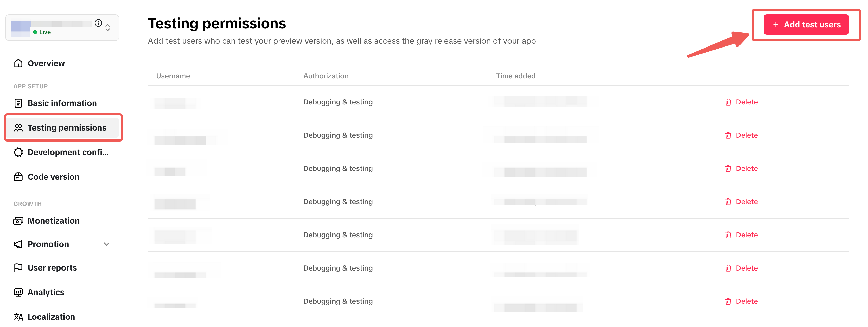Delete the first test user row
This screenshot has height=327, width=868.
[x=741, y=102]
